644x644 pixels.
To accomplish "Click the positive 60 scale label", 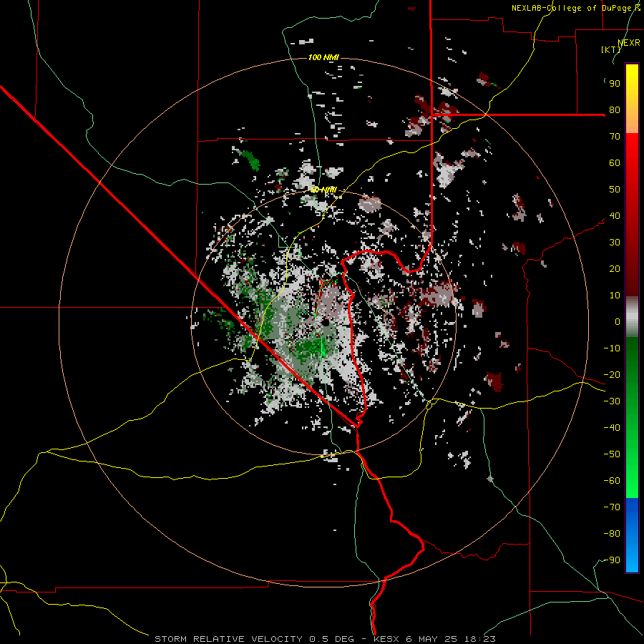I will tap(615, 163).
